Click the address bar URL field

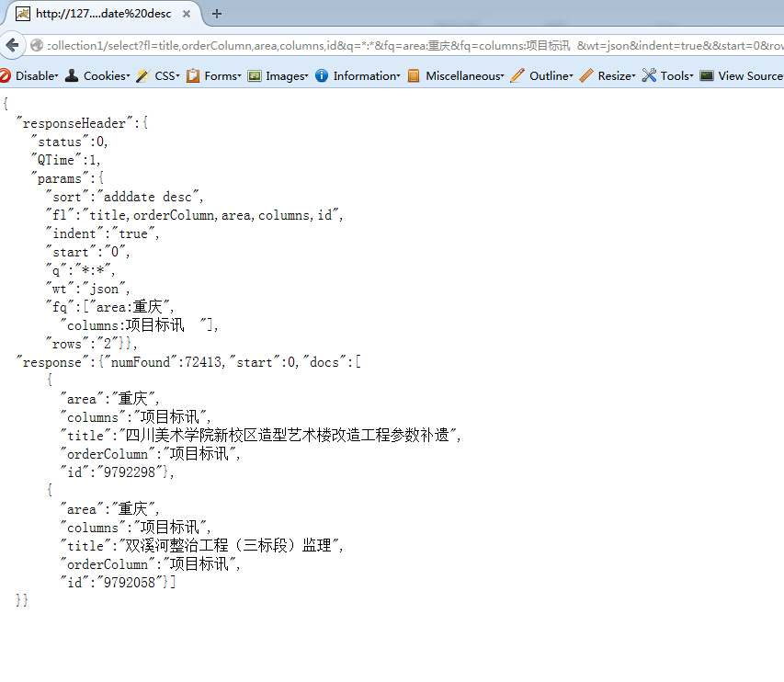[x=415, y=46]
